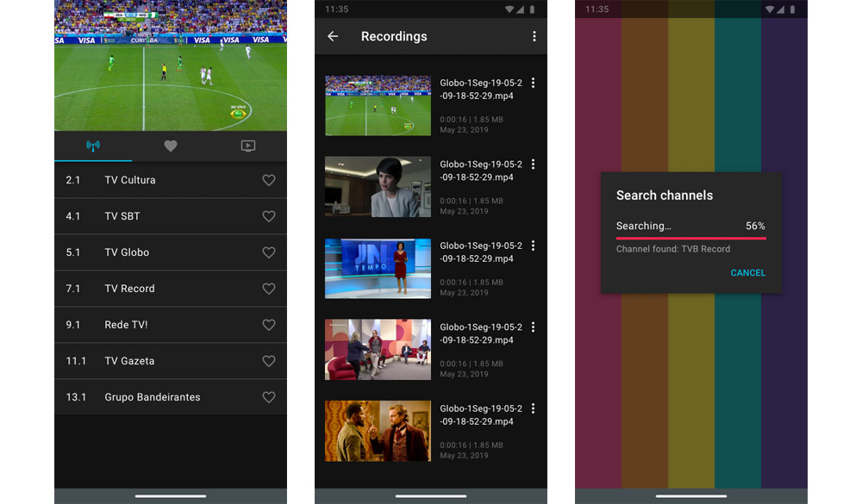This screenshot has width=862, height=504.
Task: Tap the 11:35 clock on the Recordings screen
Action: [x=336, y=9]
